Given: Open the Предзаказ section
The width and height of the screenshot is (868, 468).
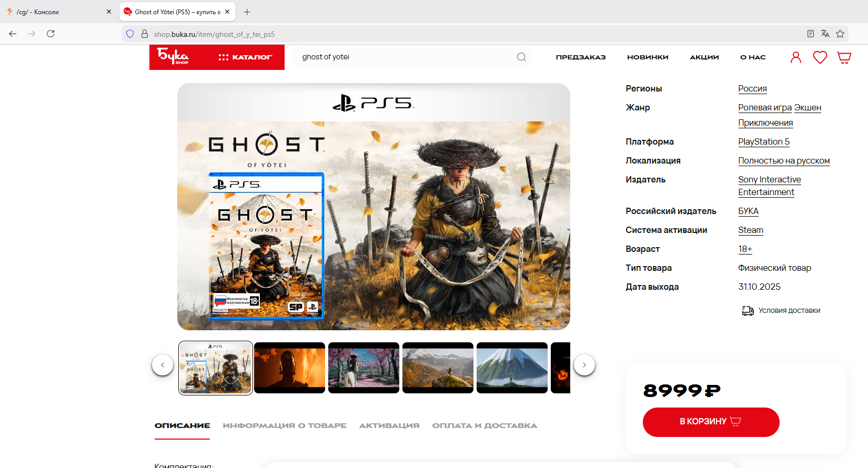Looking at the screenshot, I should click(x=581, y=57).
